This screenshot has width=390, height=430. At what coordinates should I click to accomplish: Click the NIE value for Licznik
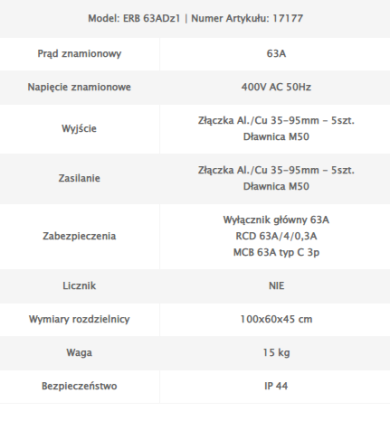coord(276,286)
